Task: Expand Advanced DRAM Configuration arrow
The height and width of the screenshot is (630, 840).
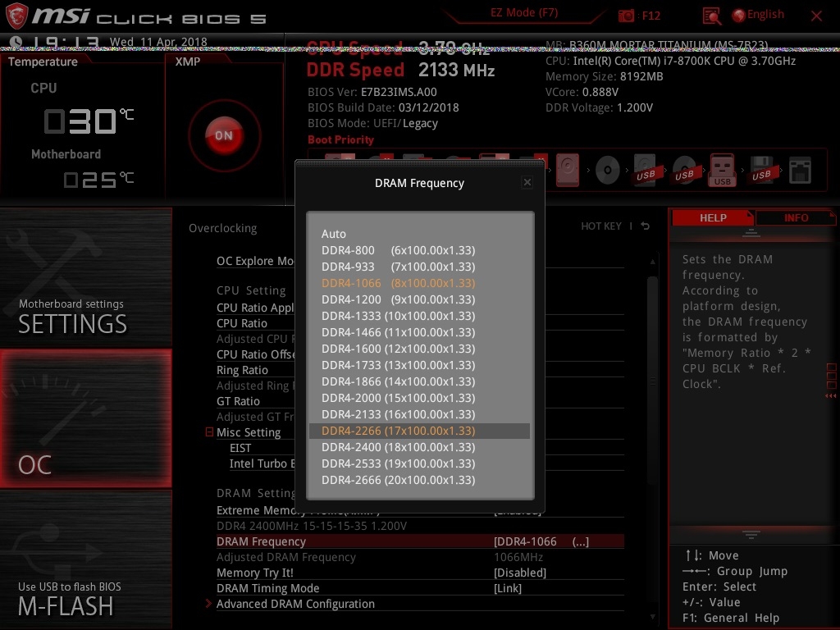Action: [x=209, y=604]
